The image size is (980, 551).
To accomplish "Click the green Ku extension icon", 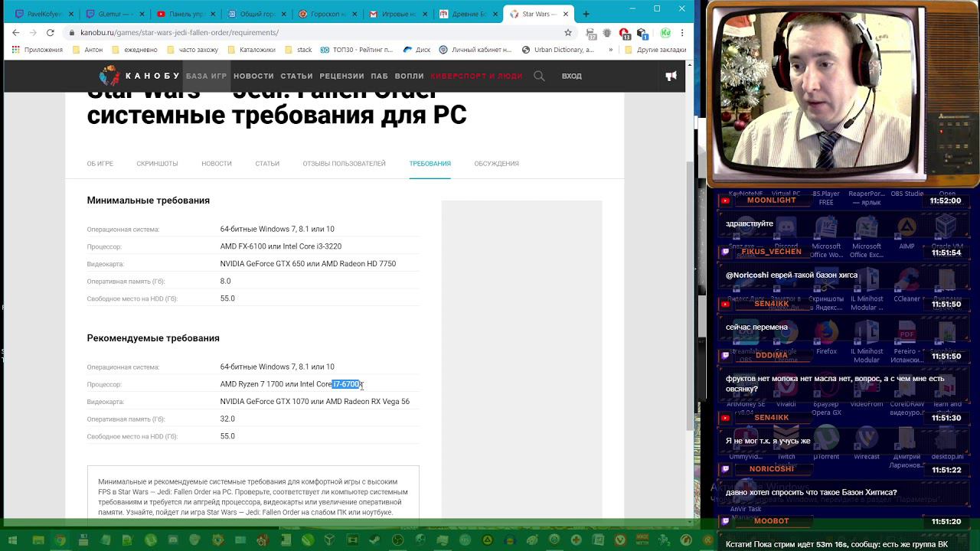I will (x=665, y=33).
